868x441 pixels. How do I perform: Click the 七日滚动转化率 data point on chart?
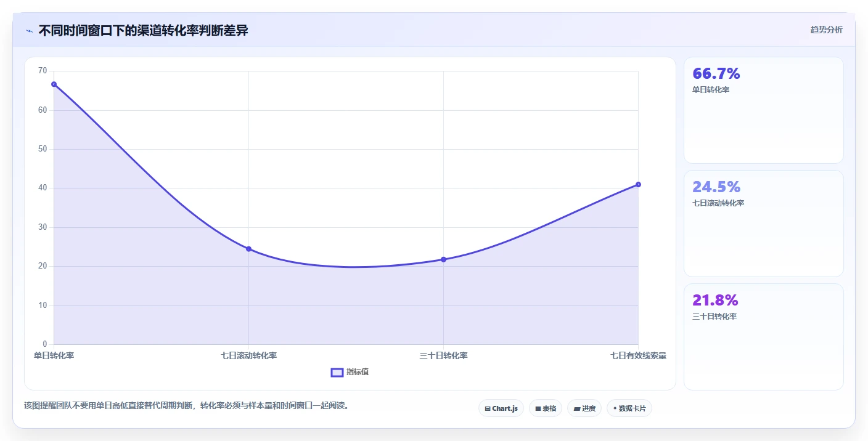click(x=248, y=249)
